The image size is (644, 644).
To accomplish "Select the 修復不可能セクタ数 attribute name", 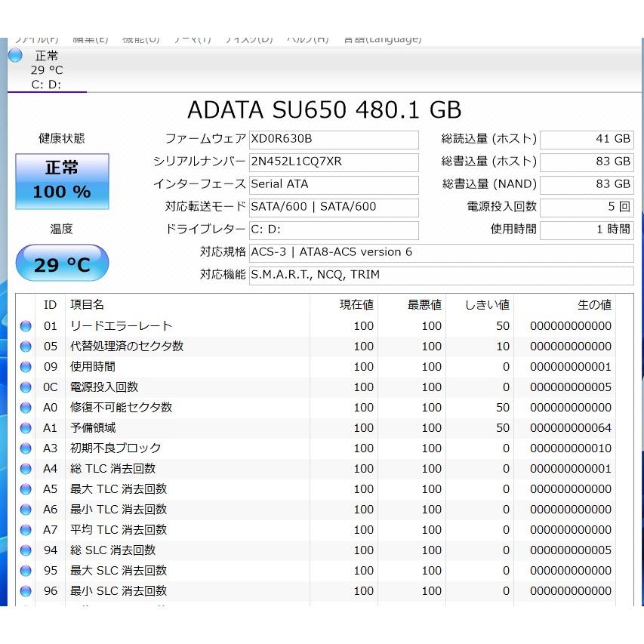I will pos(121,408).
